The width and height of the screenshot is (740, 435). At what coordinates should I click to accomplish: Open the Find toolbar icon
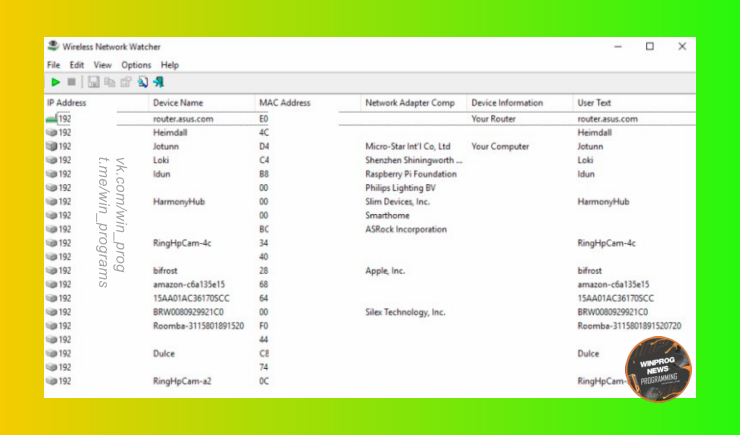click(x=143, y=82)
